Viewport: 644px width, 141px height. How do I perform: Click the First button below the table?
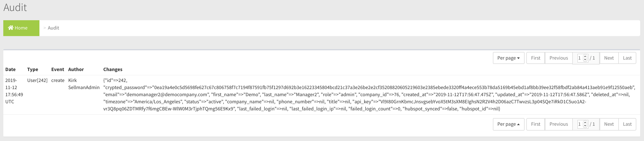(x=536, y=124)
